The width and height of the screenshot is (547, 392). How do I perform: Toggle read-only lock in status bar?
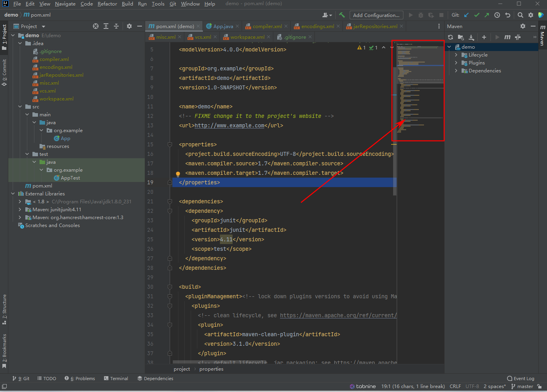(539, 386)
